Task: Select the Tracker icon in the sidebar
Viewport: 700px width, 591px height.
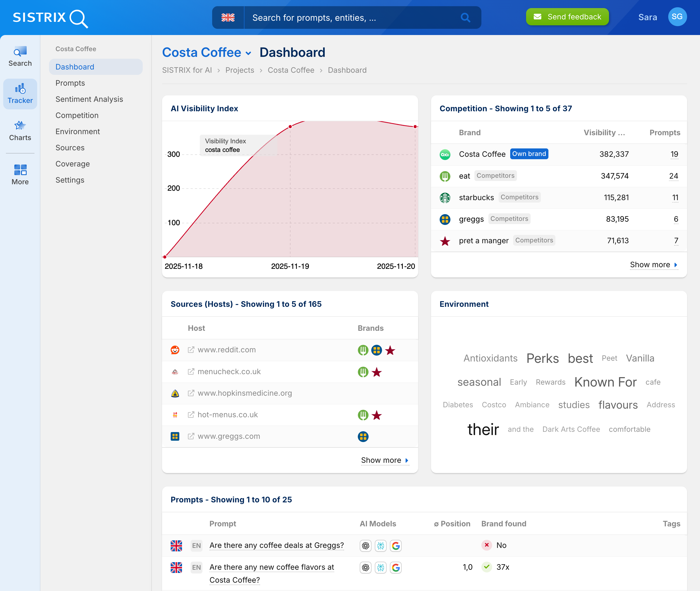Action: tap(20, 93)
